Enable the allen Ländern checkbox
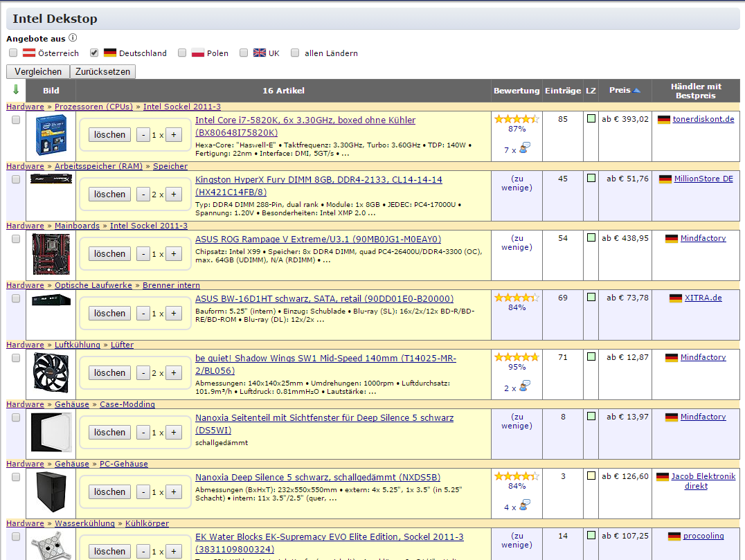 point(295,53)
